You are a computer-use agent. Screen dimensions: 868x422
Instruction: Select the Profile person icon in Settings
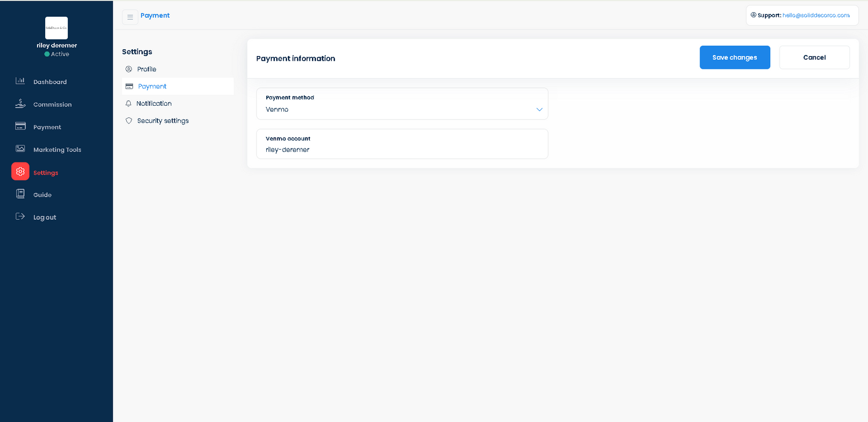pos(128,69)
